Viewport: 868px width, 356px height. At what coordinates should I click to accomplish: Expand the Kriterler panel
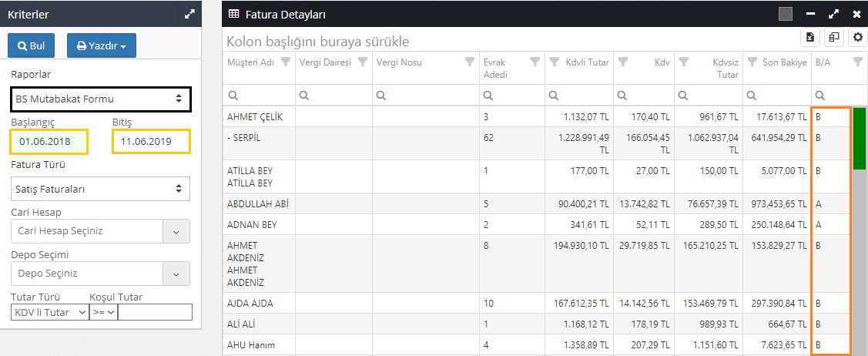[x=189, y=14]
